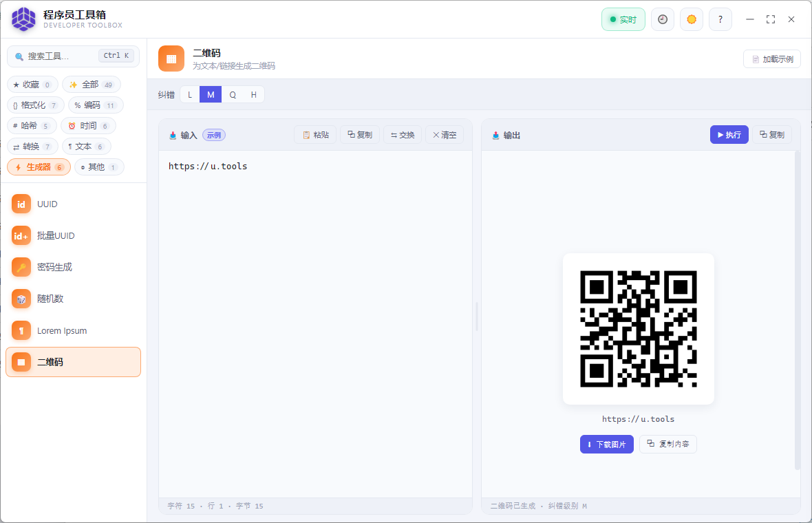812x523 pixels.
Task: Click the search tools input field
Action: (73, 56)
